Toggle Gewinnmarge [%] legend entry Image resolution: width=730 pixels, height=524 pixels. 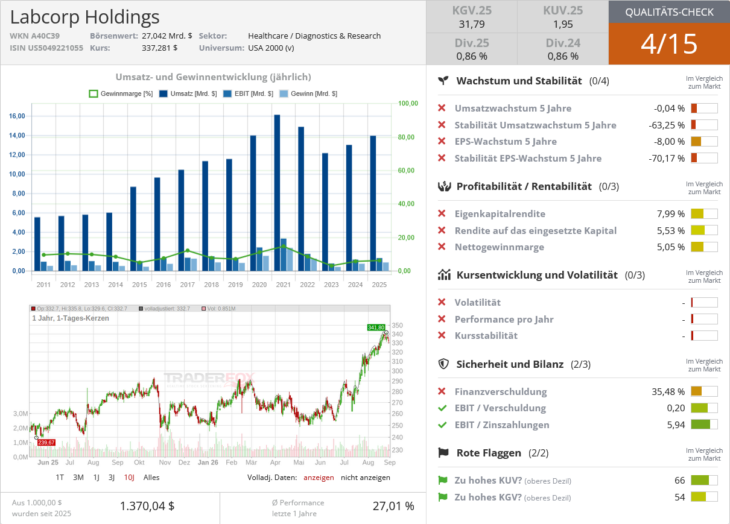coord(121,94)
